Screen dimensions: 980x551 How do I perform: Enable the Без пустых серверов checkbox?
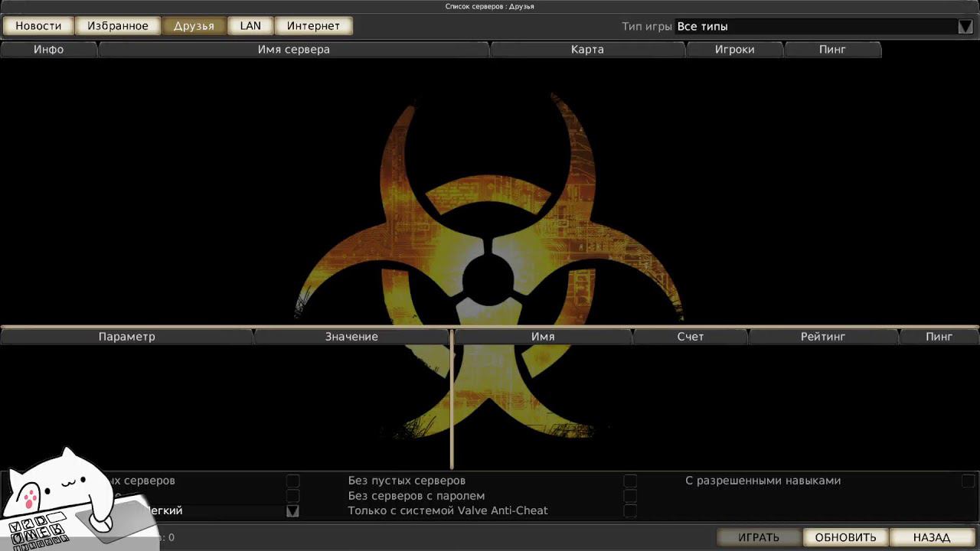[630, 481]
